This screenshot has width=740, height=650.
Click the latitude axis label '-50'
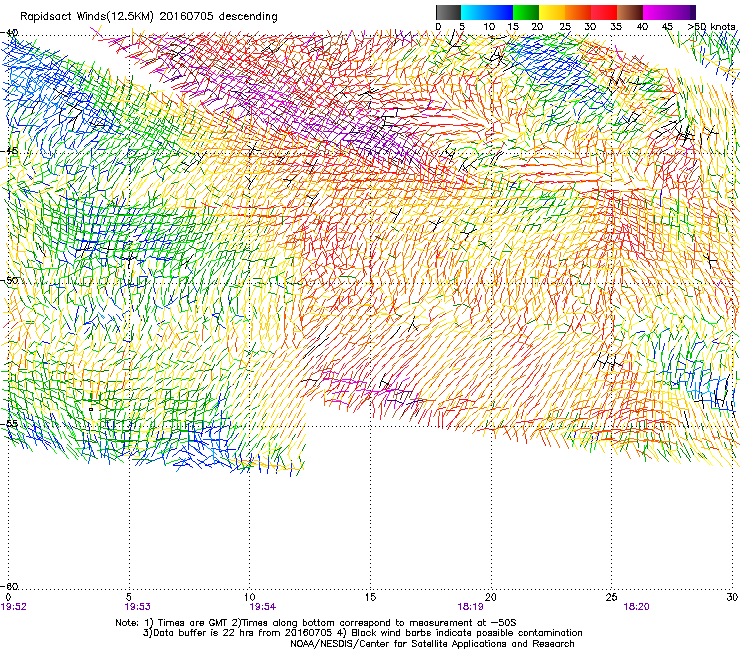point(9,280)
